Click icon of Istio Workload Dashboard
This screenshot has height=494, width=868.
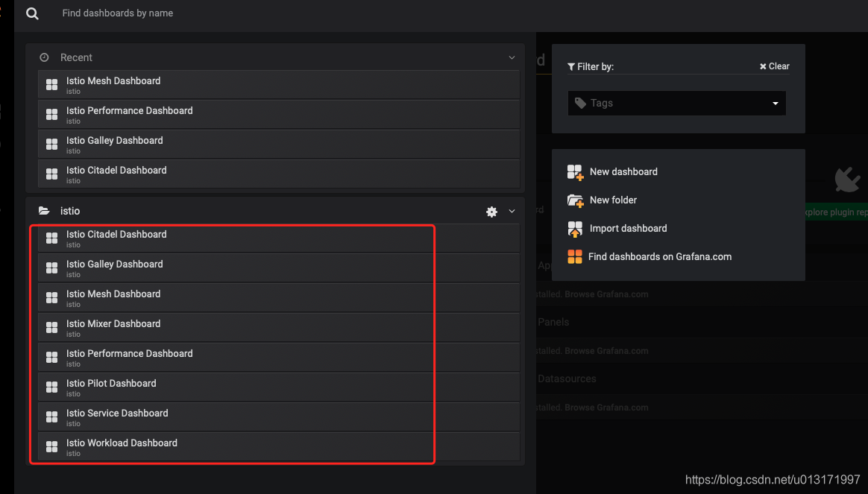(x=52, y=447)
